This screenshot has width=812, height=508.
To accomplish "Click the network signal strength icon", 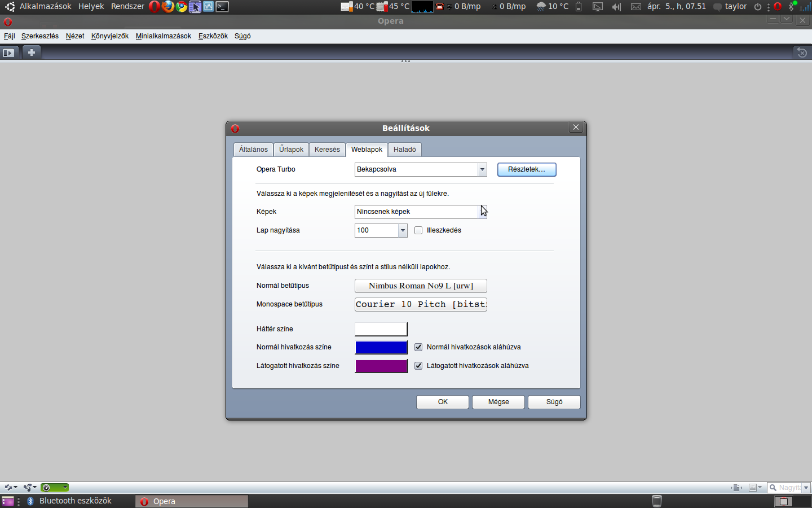I will 805,7.
